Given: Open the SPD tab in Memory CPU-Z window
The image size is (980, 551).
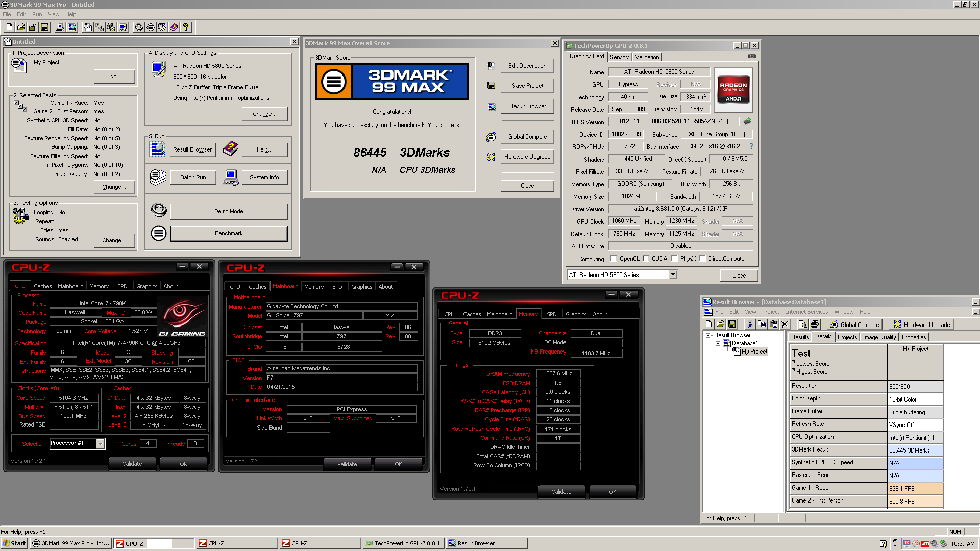Looking at the screenshot, I should (x=552, y=314).
